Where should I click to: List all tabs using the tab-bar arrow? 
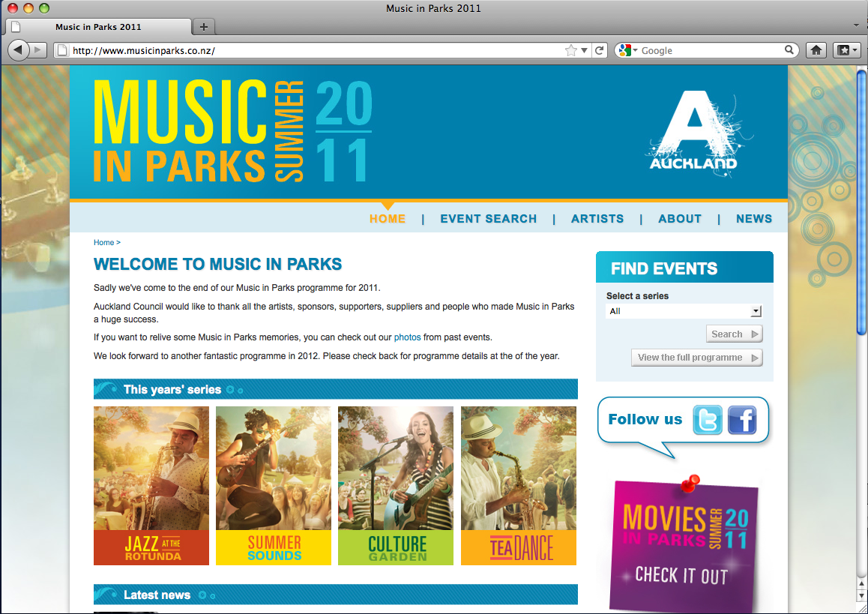pos(856,25)
